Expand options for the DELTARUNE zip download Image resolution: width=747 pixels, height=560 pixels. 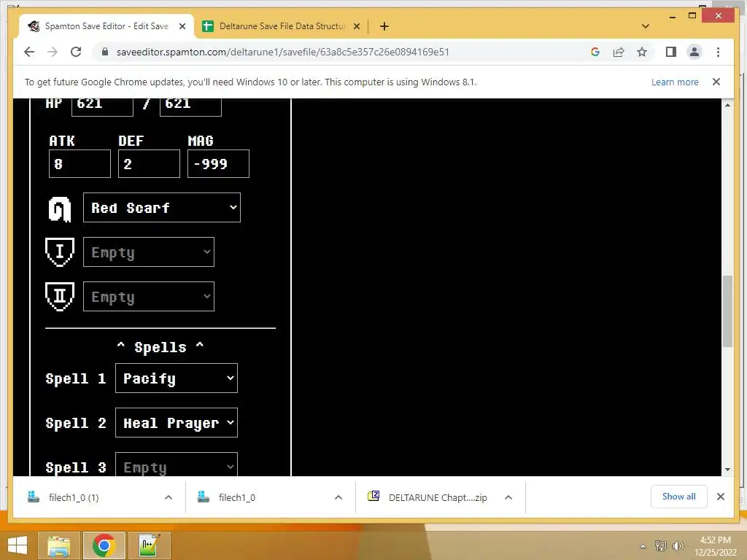click(508, 497)
